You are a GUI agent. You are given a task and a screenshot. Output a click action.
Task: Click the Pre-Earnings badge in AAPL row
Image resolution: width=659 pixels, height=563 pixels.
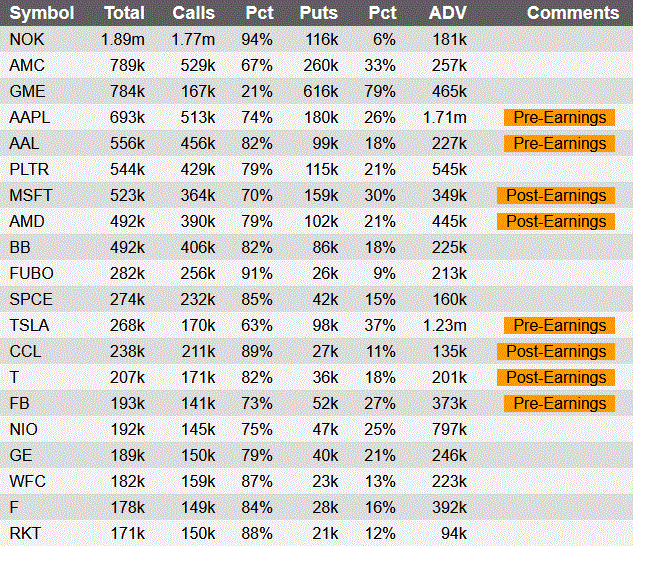(560, 117)
